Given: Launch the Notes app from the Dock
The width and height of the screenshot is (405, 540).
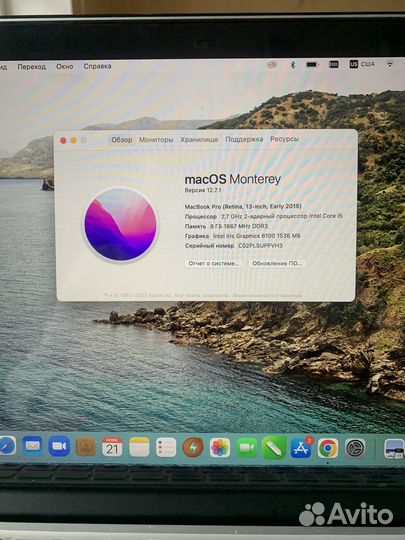Looking at the screenshot, I should 139,447.
